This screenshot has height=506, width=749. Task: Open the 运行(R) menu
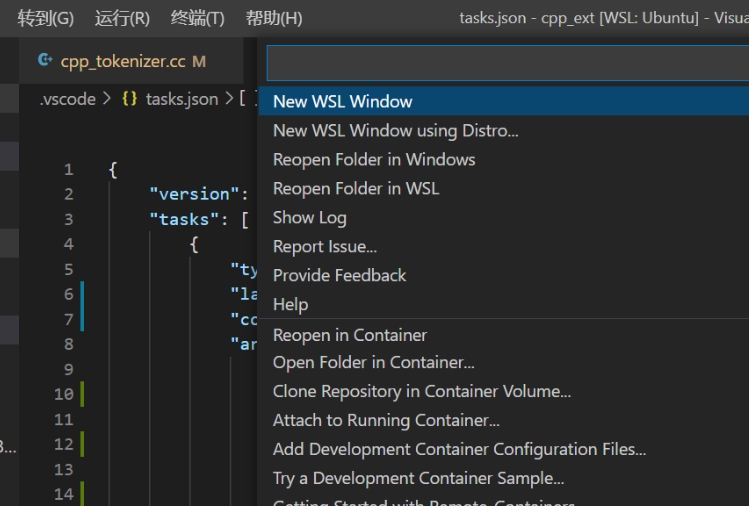[x=122, y=18]
